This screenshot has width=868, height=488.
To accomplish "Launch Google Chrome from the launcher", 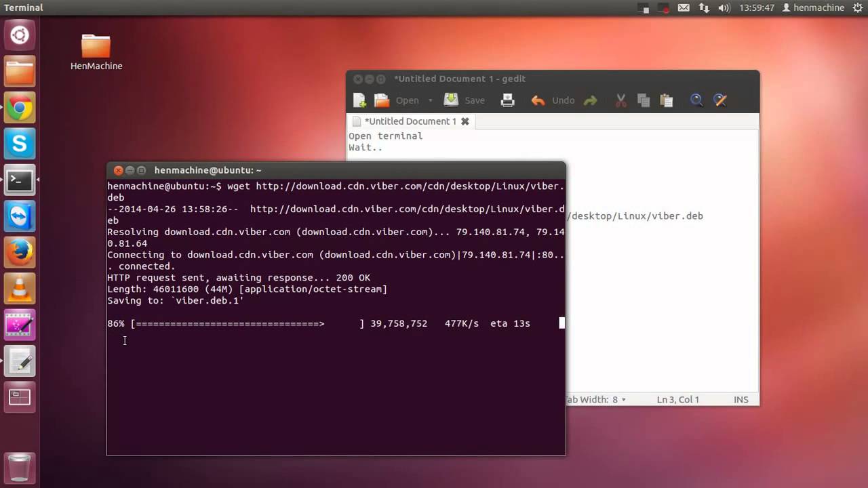I will tap(20, 108).
